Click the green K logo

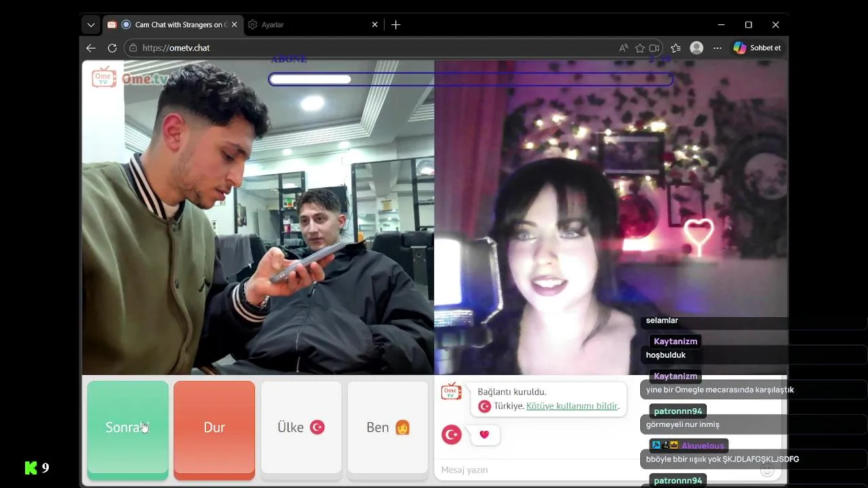[31, 468]
